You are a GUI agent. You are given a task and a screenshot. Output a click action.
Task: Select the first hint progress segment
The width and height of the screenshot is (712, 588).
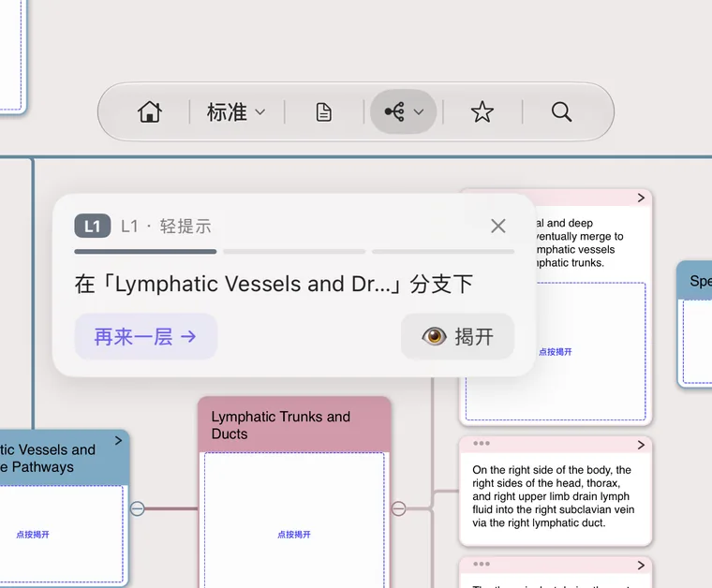coord(145,251)
